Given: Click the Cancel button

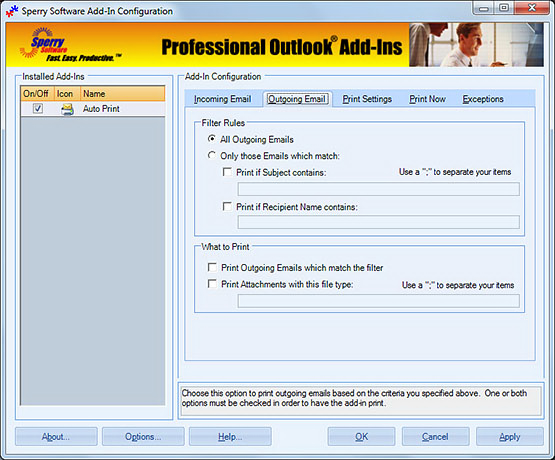Looking at the screenshot, I should coord(435,437).
